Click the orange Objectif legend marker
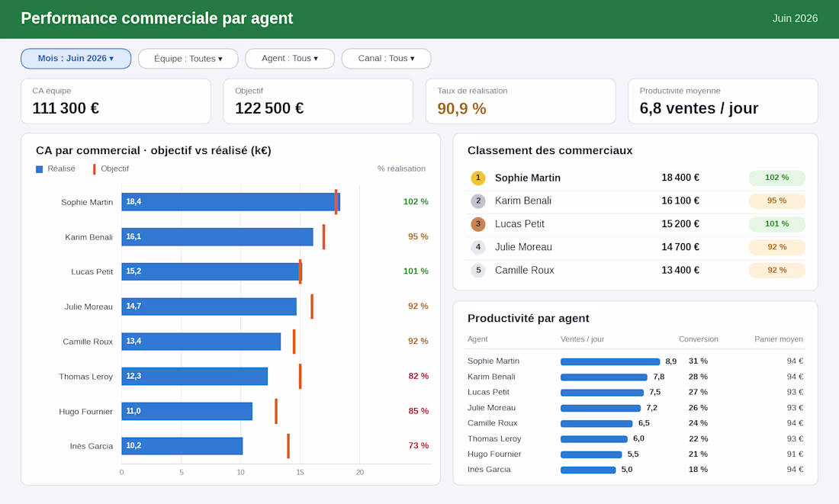 pyautogui.click(x=94, y=169)
